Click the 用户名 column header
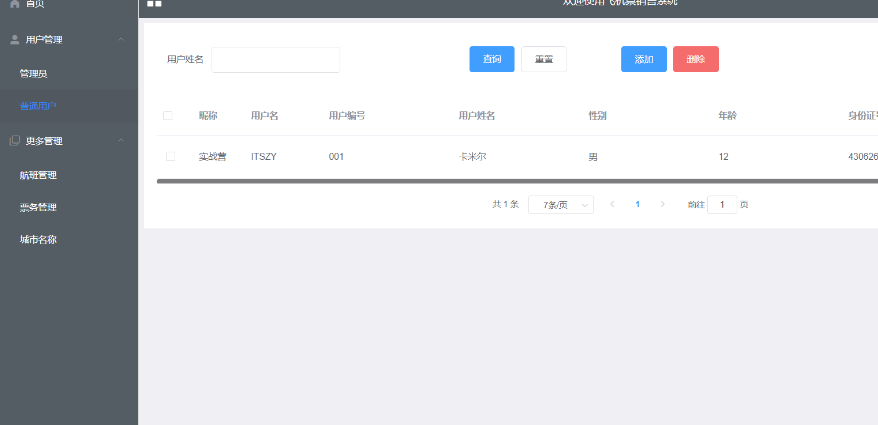 [x=264, y=116]
